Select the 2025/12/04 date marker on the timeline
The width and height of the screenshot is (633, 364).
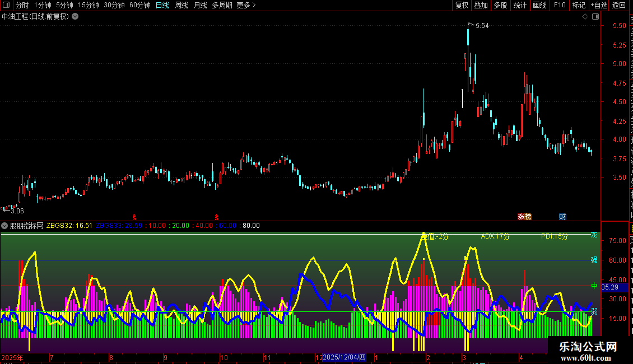click(x=344, y=357)
